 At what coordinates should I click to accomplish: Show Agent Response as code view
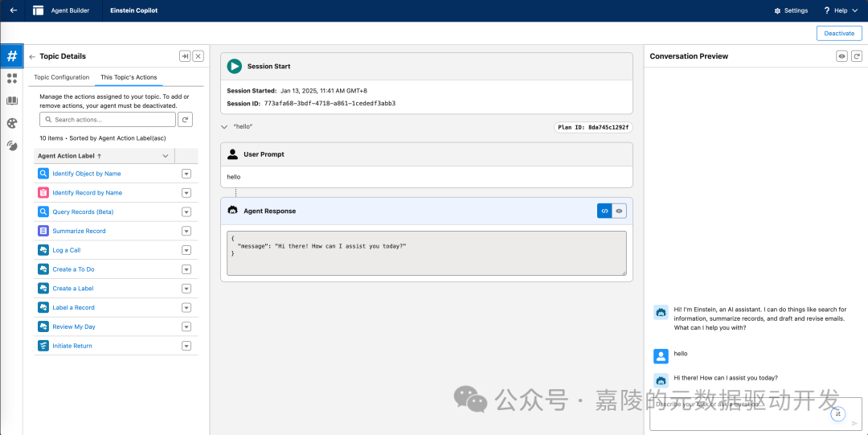pyautogui.click(x=604, y=211)
